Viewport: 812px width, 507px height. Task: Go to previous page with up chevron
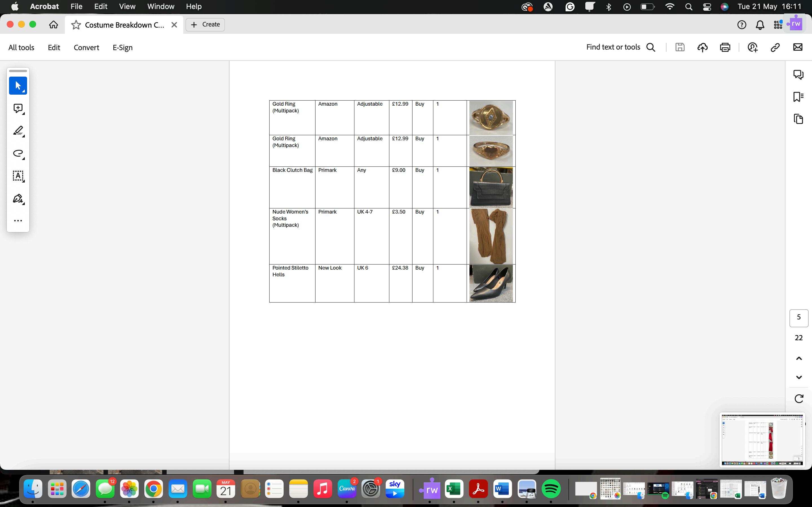[x=798, y=359]
